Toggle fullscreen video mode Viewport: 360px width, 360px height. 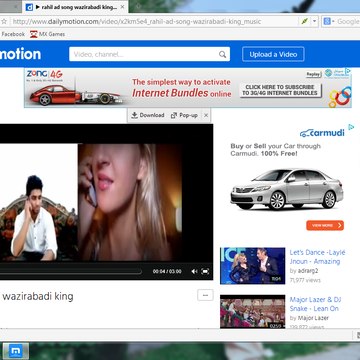click(x=205, y=271)
